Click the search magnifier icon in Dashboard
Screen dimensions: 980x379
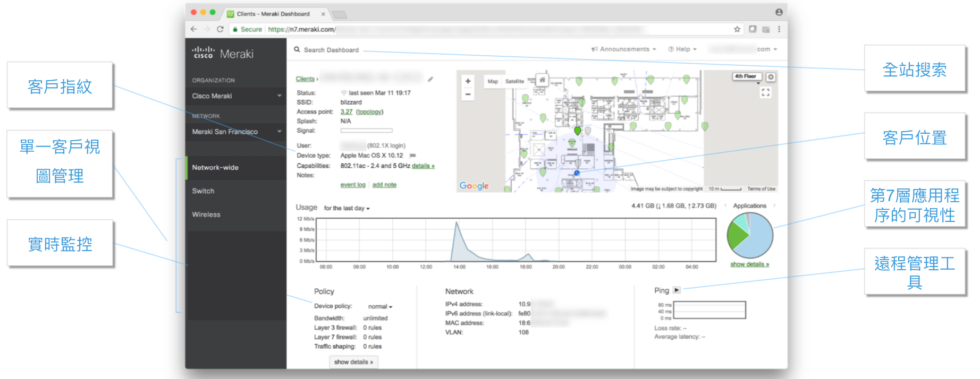(297, 49)
